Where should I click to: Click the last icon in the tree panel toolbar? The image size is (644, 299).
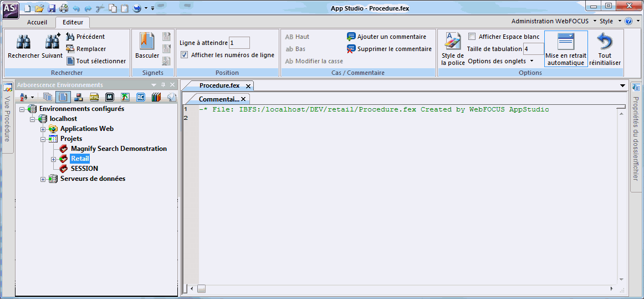coord(172,97)
